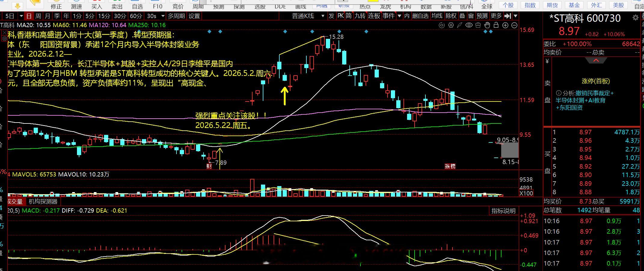Open the 更多 more options menu
Screen dimensions: 644x271
pos(496,16)
